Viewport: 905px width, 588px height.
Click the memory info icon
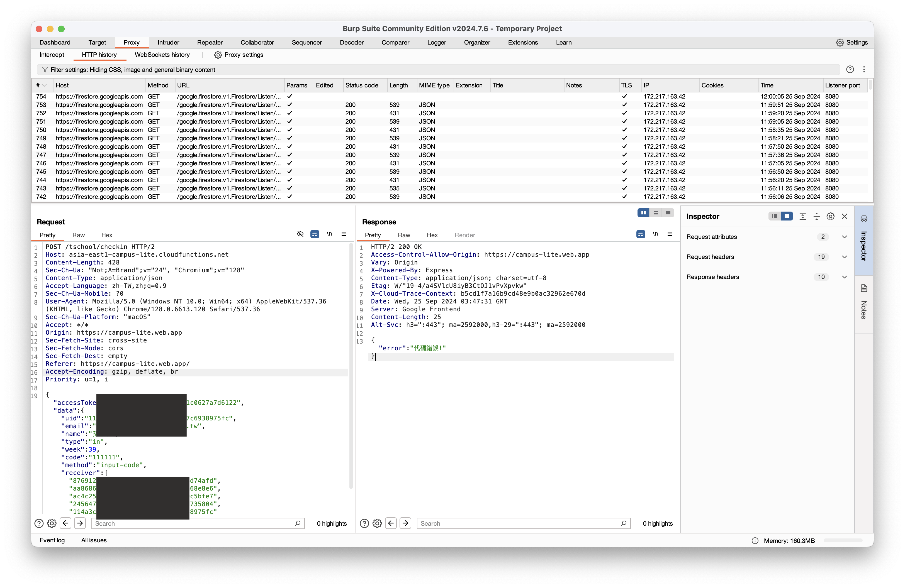coord(755,541)
